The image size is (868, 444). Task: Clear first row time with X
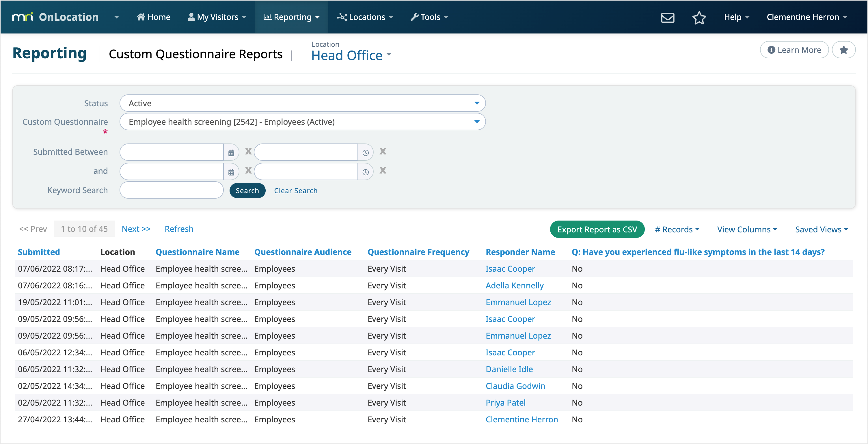click(x=383, y=151)
